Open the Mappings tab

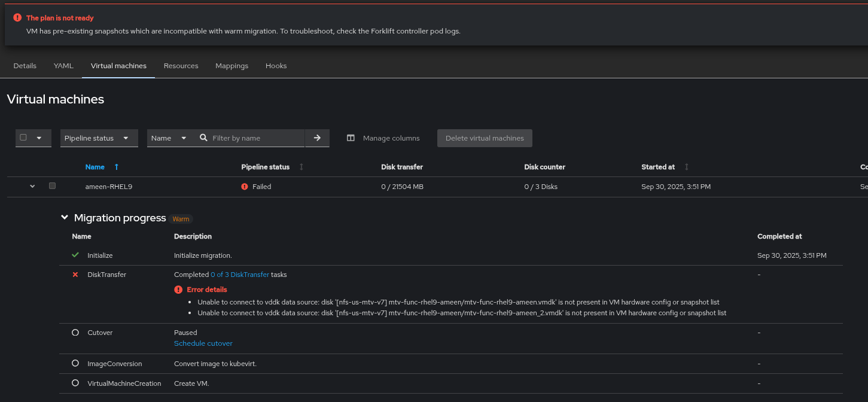pos(232,66)
